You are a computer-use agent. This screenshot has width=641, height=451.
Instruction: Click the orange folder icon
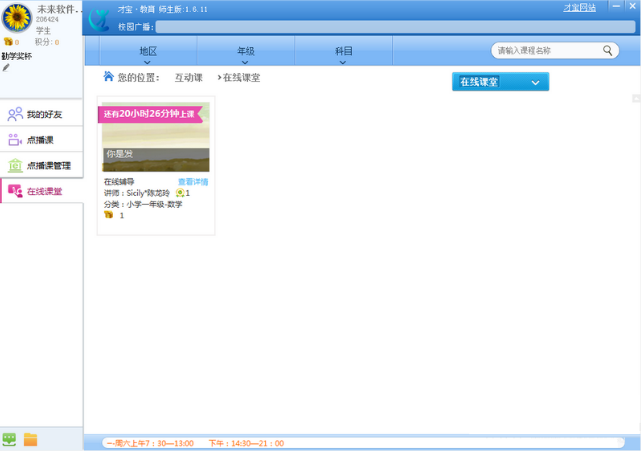[x=30, y=440]
